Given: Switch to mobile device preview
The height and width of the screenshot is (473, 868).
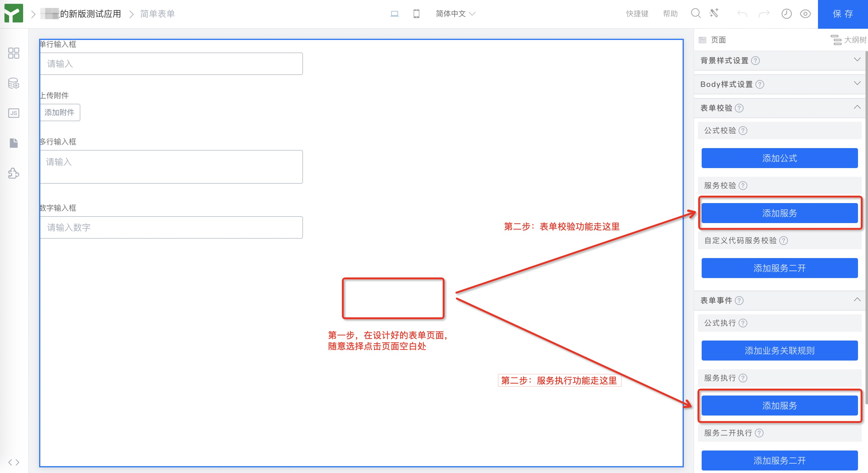Looking at the screenshot, I should [416, 14].
